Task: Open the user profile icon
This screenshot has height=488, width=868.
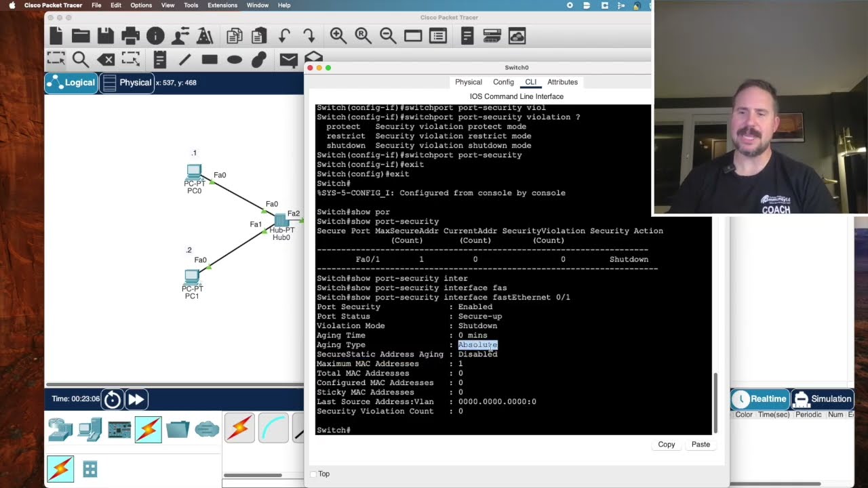Action: coord(180,36)
